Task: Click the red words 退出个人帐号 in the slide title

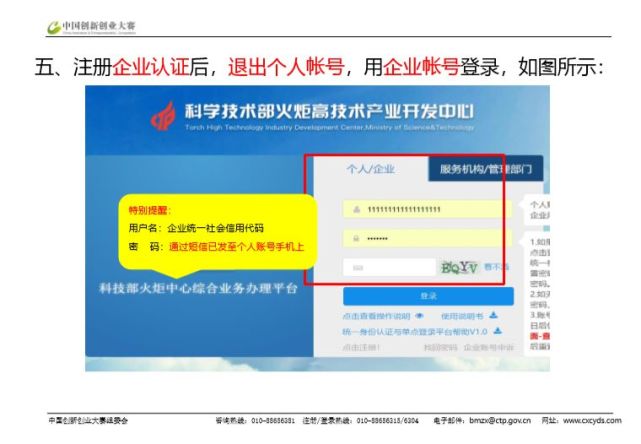Action: pyautogui.click(x=286, y=67)
